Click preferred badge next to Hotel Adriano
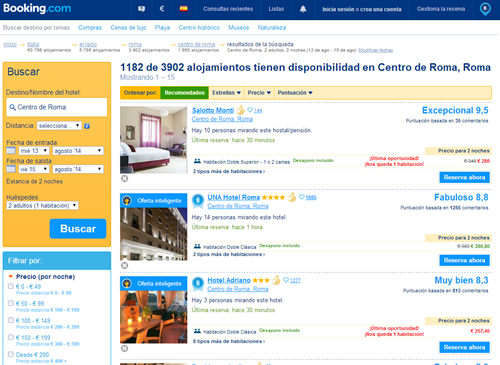Screen dimensions: 500x365 (198, 283)
